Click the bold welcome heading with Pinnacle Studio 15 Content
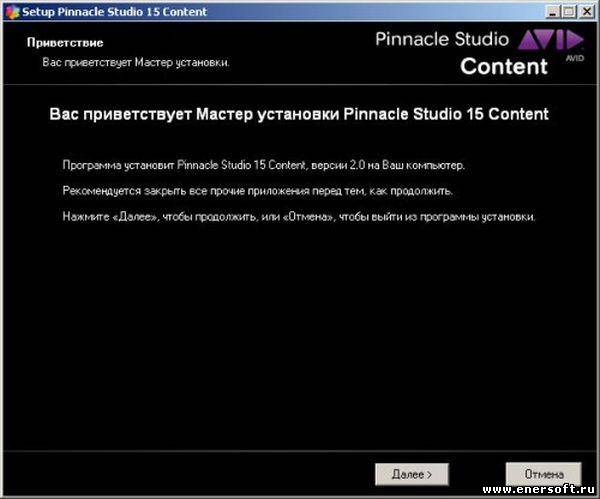The width and height of the screenshot is (600, 499). [299, 114]
